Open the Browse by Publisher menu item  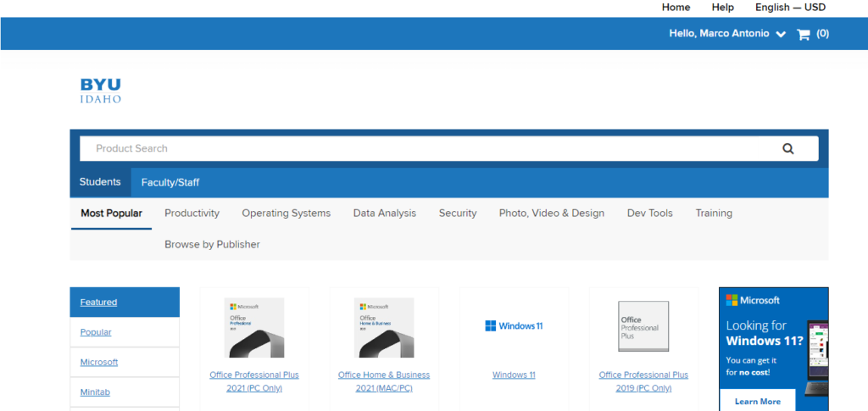(212, 245)
